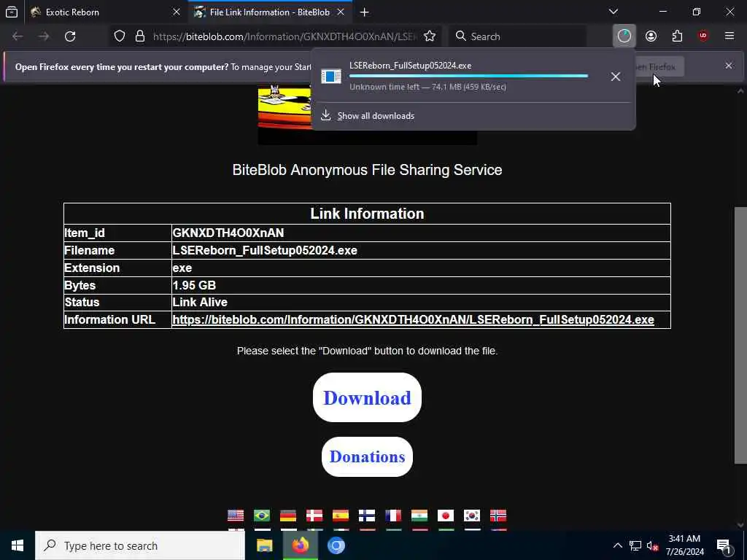Show hidden system tray icons
747x560 pixels.
(617, 545)
